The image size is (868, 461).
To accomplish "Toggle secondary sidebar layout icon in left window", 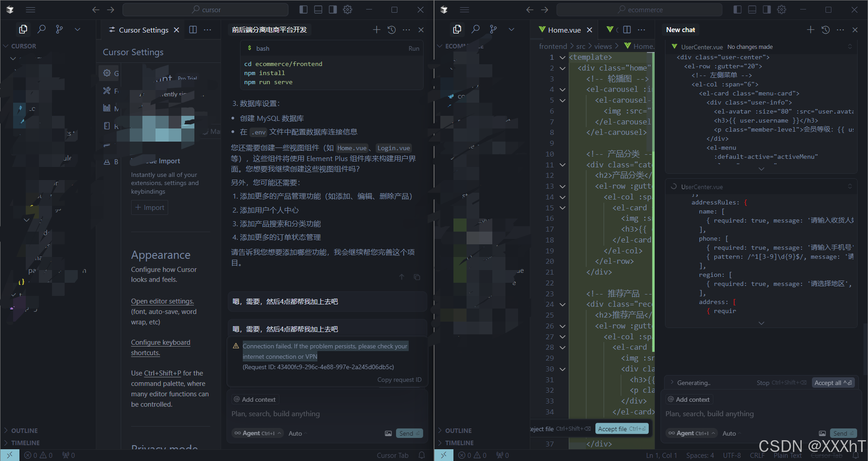I will pyautogui.click(x=333, y=10).
